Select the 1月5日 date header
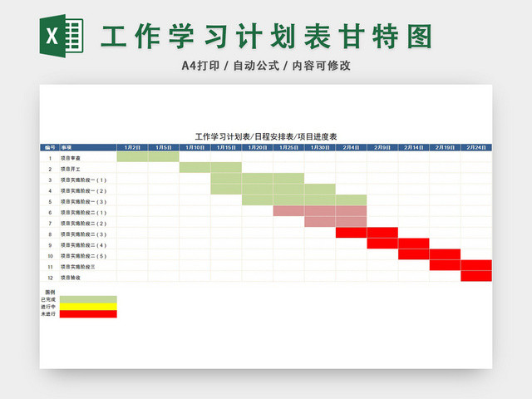The image size is (532, 399). point(164,148)
